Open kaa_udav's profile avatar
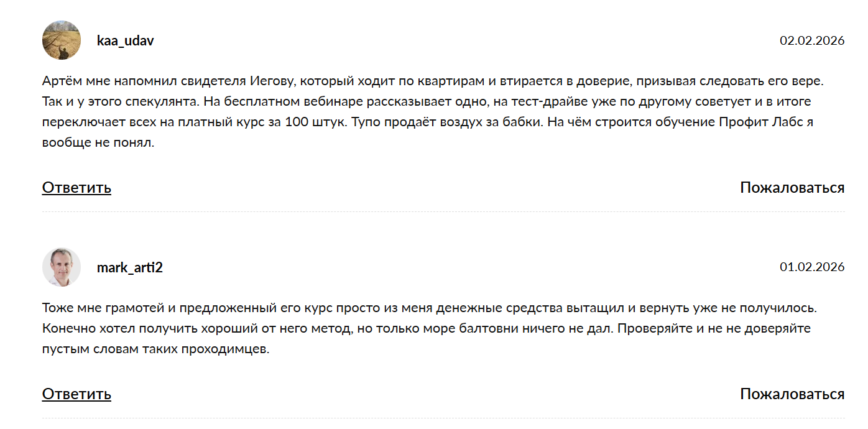This screenshot has height=429, width=868. click(62, 40)
